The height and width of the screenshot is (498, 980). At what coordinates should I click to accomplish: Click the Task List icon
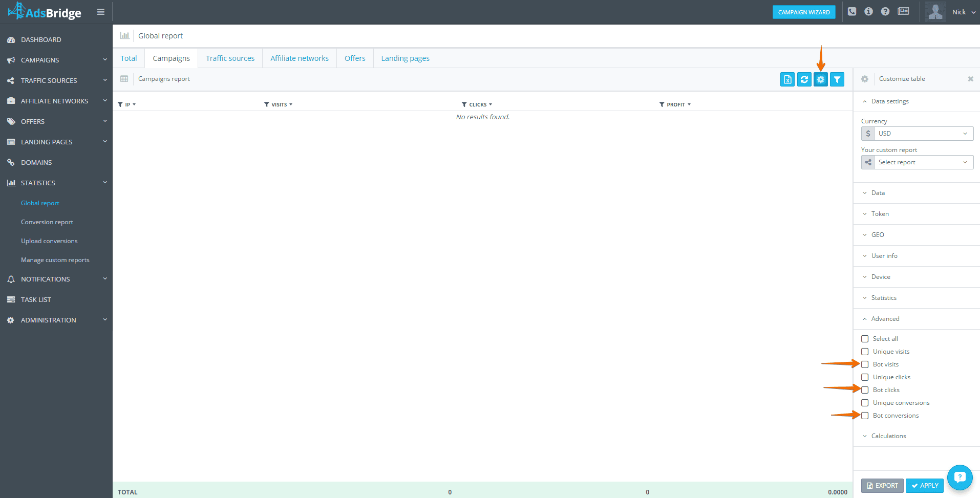(x=11, y=300)
